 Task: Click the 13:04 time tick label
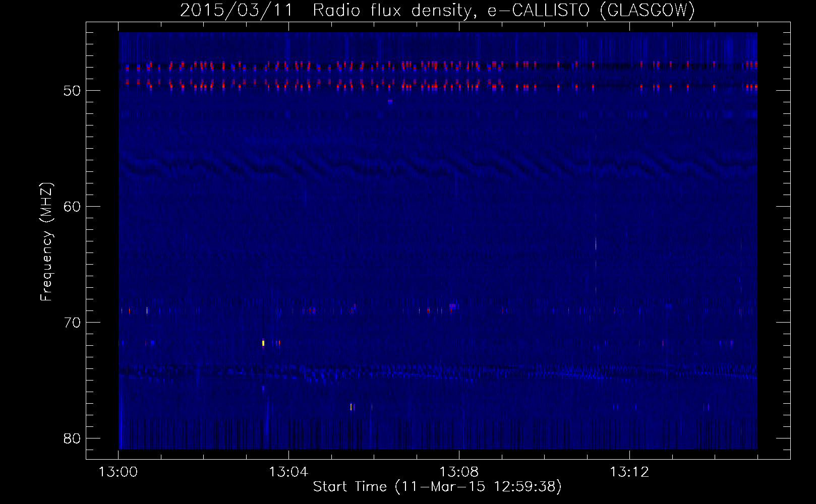tap(289, 472)
